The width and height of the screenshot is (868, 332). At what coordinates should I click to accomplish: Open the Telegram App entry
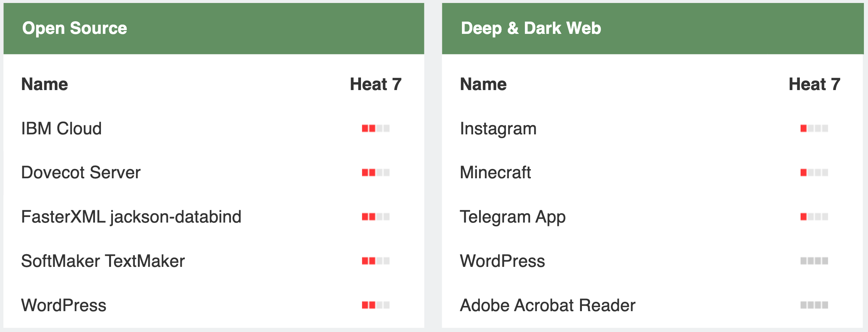[x=513, y=217]
